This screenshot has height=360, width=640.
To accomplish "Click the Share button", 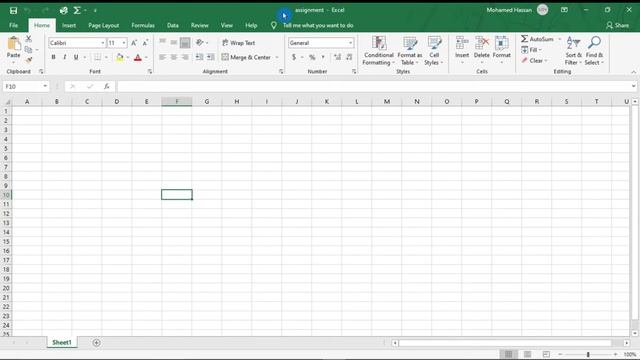I will coord(618,25).
